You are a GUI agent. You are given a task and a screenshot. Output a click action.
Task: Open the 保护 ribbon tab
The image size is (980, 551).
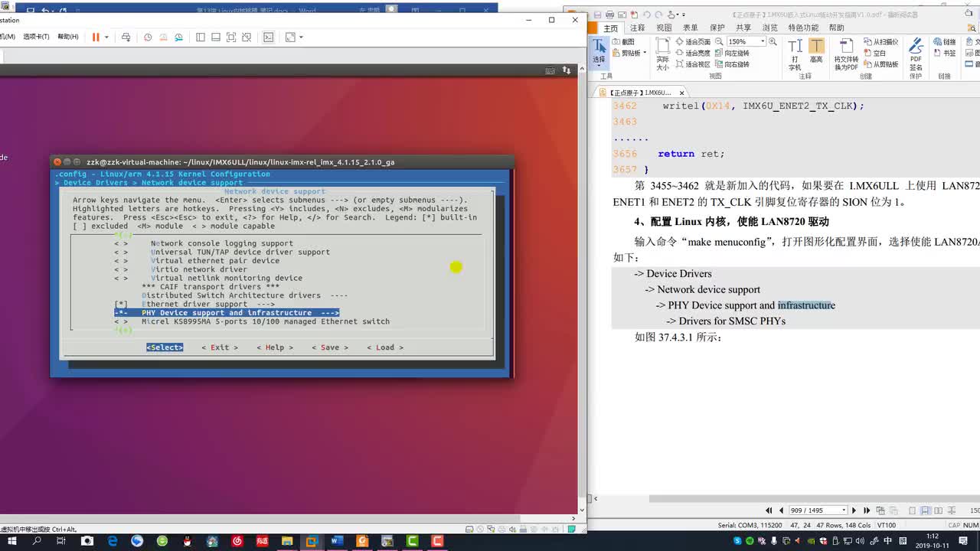[x=717, y=28]
